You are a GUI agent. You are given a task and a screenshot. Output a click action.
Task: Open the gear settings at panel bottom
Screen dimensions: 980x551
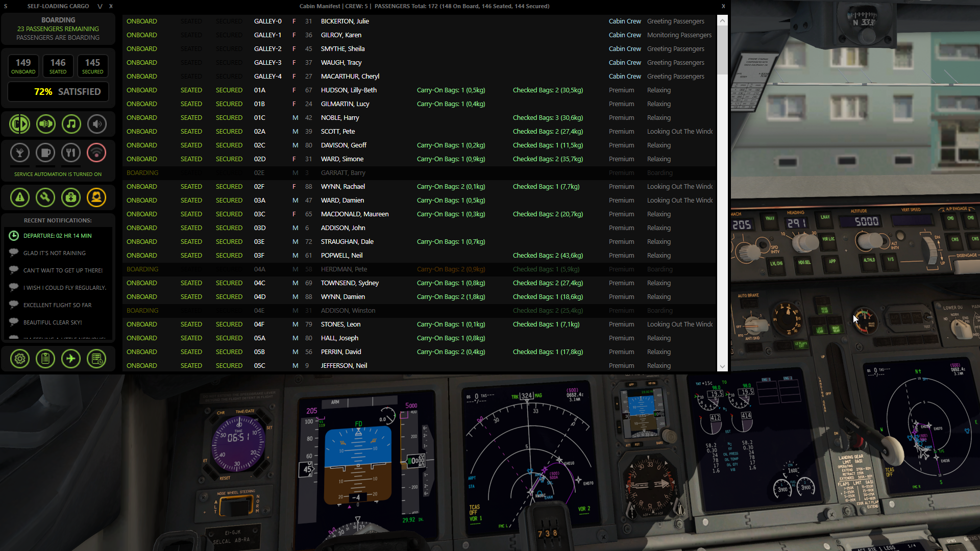(20, 359)
